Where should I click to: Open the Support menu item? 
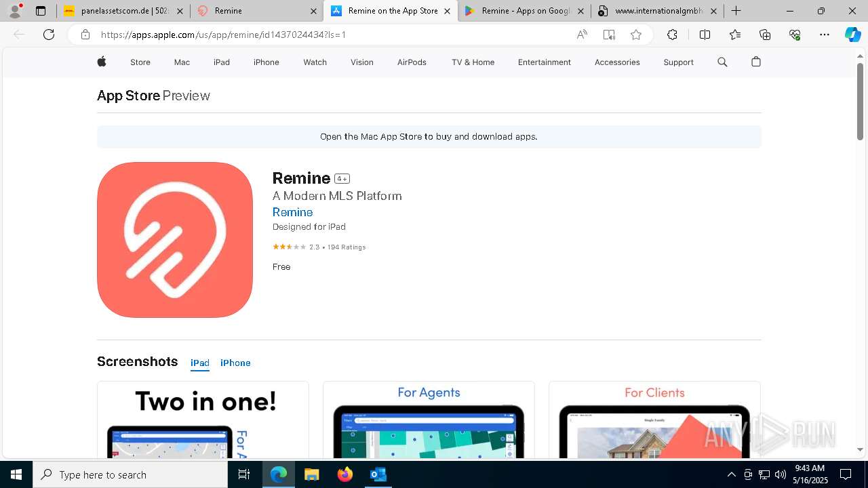(x=678, y=62)
